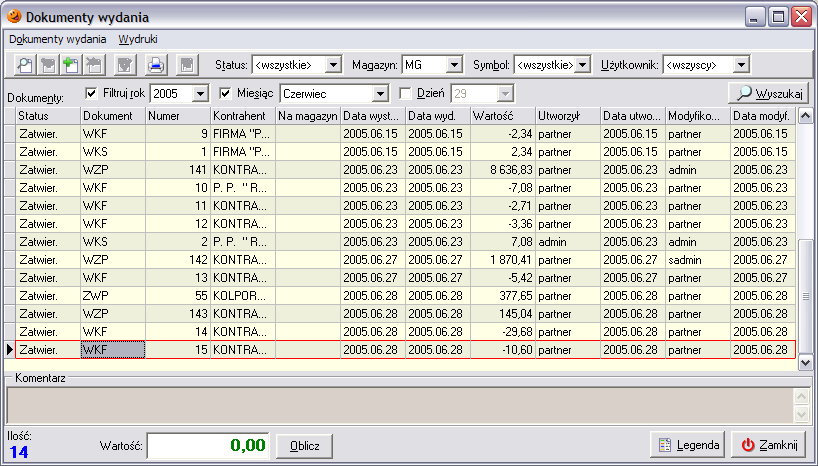
Task: Click the greyed edit document toolbar icon
Action: 49,65
